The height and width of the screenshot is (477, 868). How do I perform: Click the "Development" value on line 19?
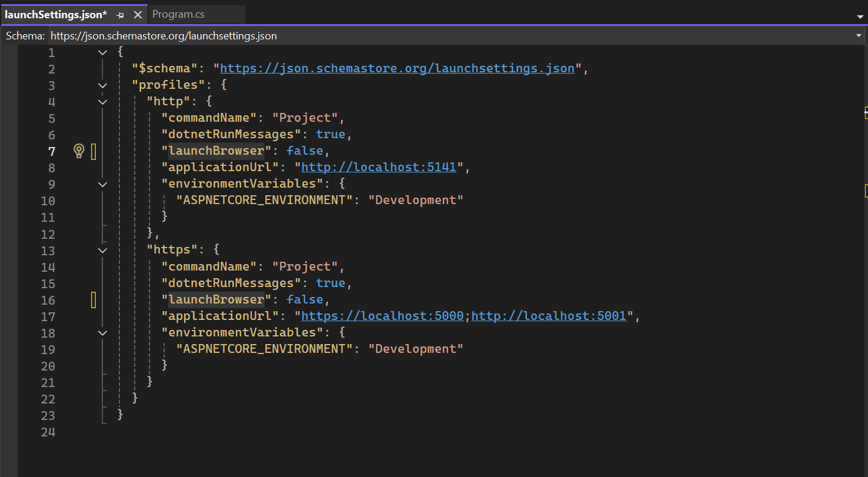pos(416,349)
